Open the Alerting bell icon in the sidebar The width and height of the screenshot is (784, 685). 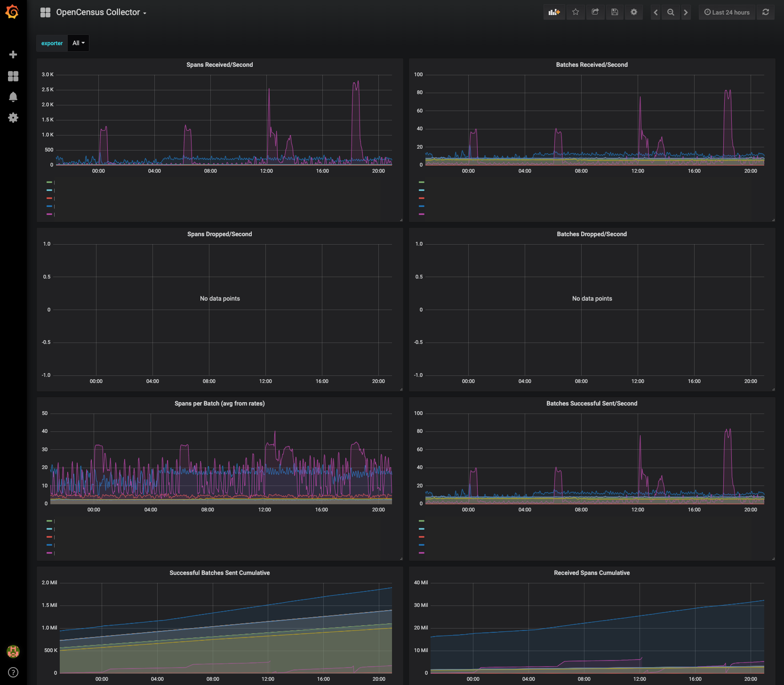[x=13, y=97]
